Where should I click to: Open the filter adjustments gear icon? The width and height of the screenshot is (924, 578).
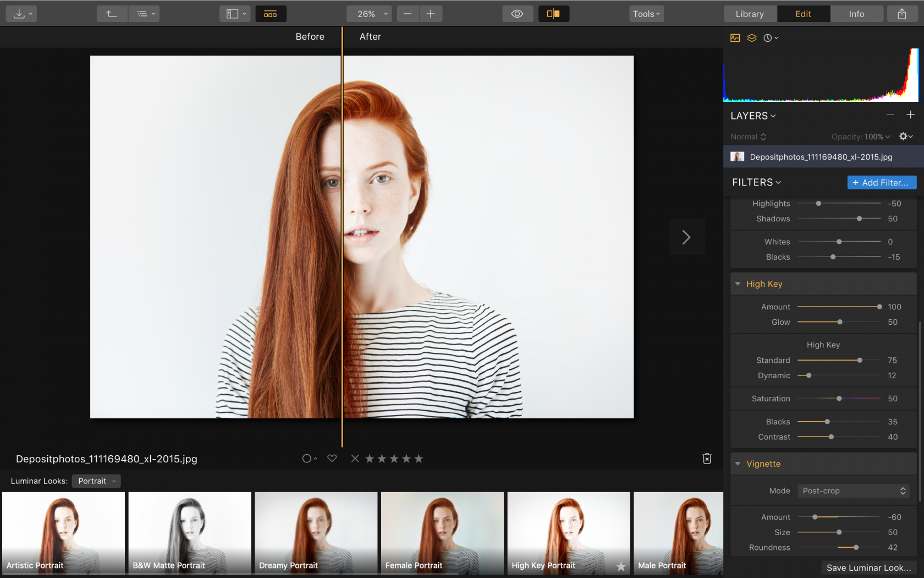[904, 136]
